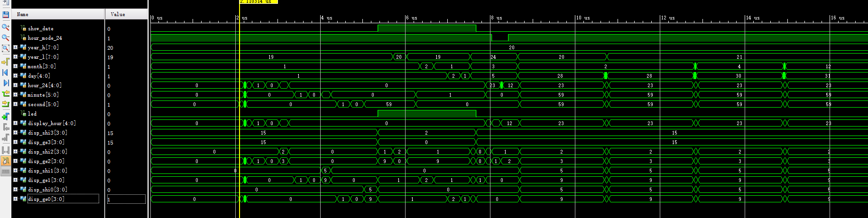Viewport: 868px width, 218px height.
Task: Click the Previous Transition icon
Action: [6, 94]
